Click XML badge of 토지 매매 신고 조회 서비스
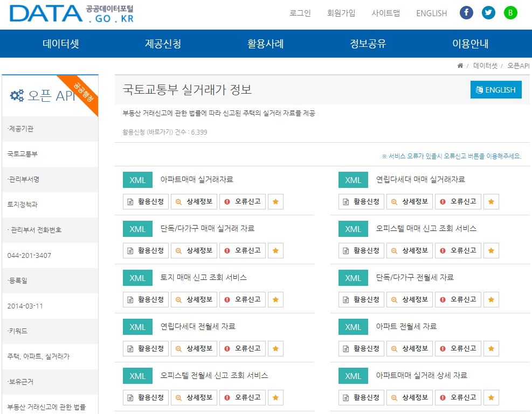The width and height of the screenshot is (532, 414). (137, 278)
